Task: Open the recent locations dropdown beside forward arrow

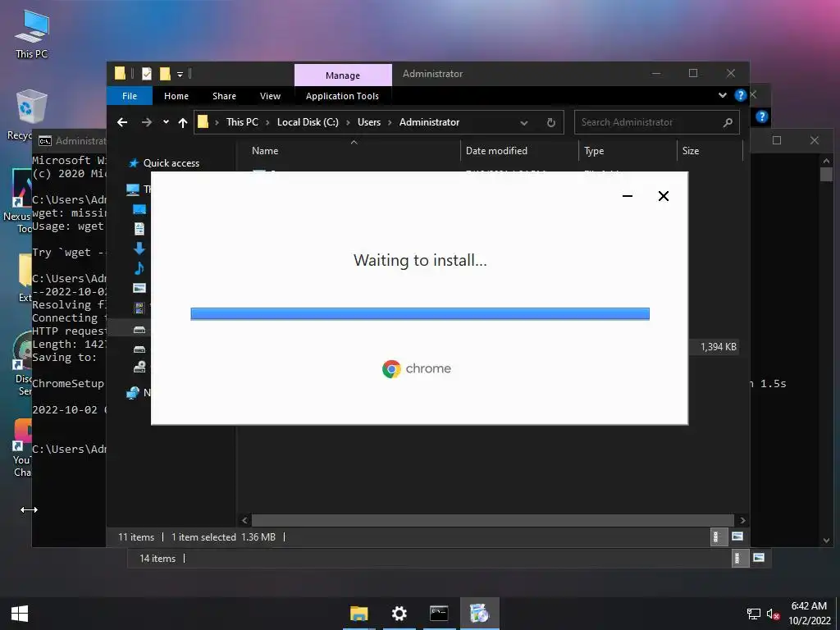Action: 166,122
